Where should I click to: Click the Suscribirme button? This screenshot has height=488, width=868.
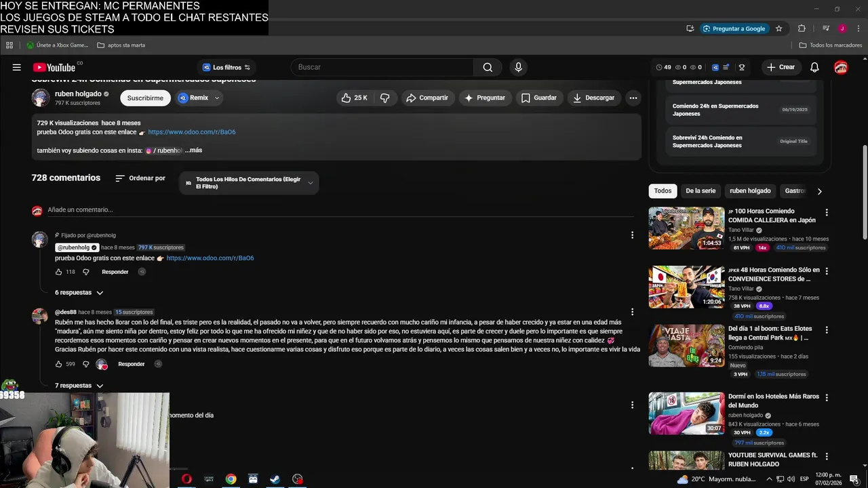[145, 98]
